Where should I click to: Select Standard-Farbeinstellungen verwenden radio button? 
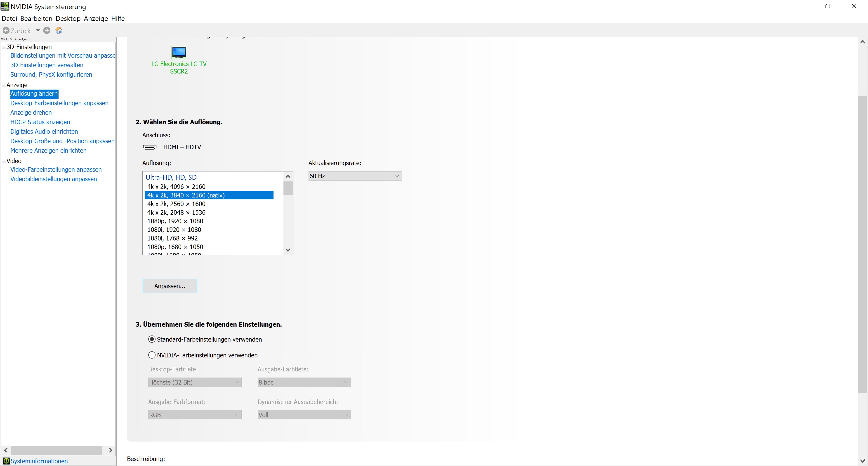152,339
